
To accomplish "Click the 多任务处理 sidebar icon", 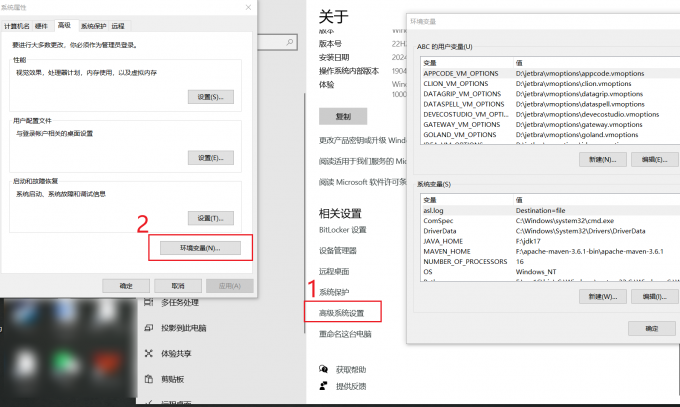I will click(149, 302).
